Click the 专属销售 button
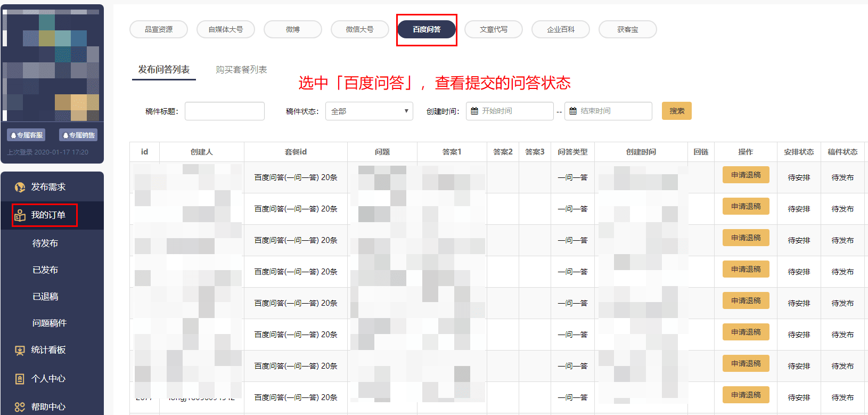This screenshot has width=868, height=415. coord(78,135)
